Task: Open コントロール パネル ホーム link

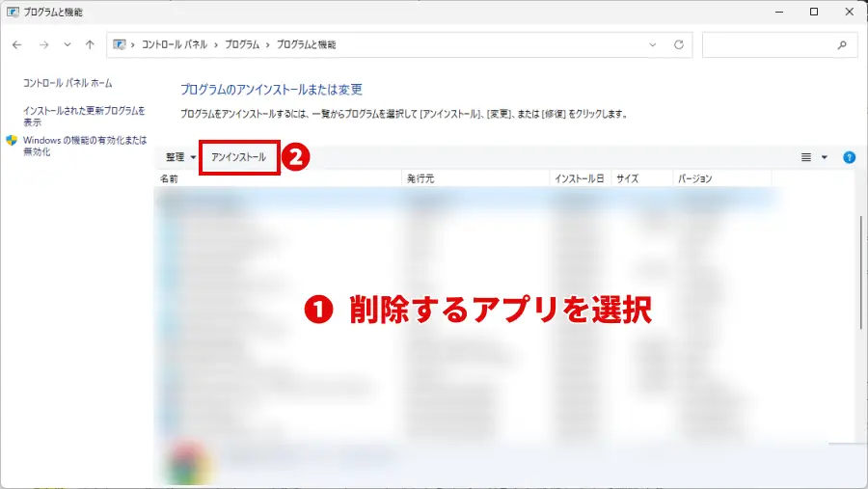Action: [68, 83]
